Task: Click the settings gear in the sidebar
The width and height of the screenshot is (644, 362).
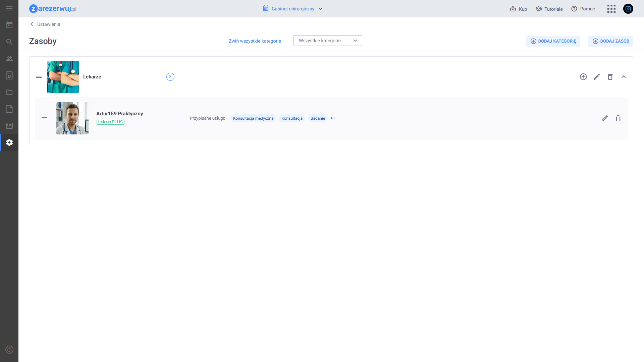Action: coord(9,142)
